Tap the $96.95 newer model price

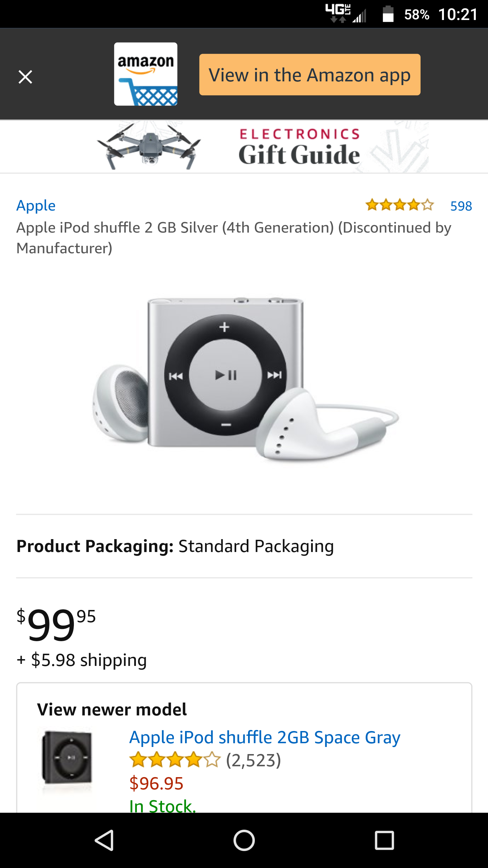pyautogui.click(x=156, y=783)
